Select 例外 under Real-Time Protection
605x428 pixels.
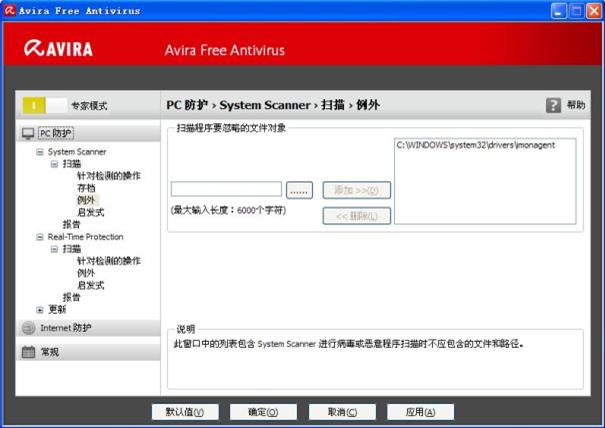click(x=86, y=273)
